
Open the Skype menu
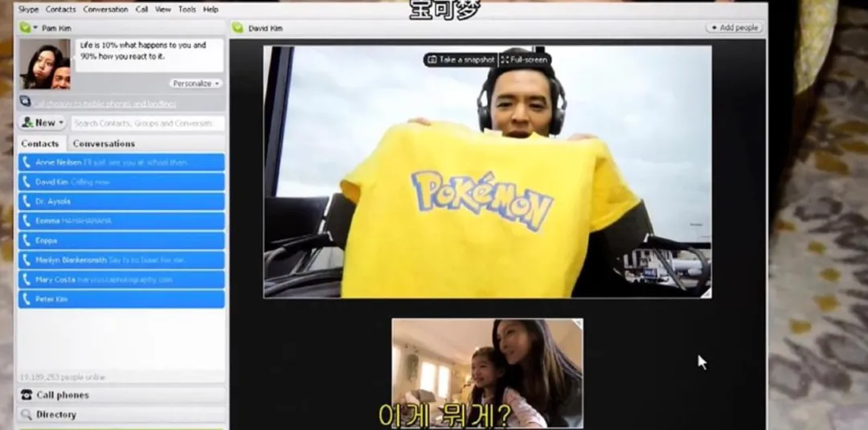[28, 10]
